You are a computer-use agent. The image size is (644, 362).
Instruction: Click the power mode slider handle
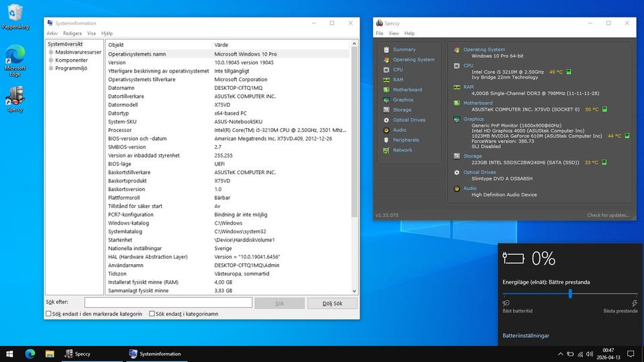(570, 294)
